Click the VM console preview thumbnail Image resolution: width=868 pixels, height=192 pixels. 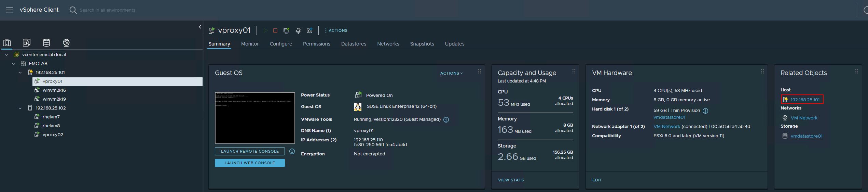coord(255,118)
